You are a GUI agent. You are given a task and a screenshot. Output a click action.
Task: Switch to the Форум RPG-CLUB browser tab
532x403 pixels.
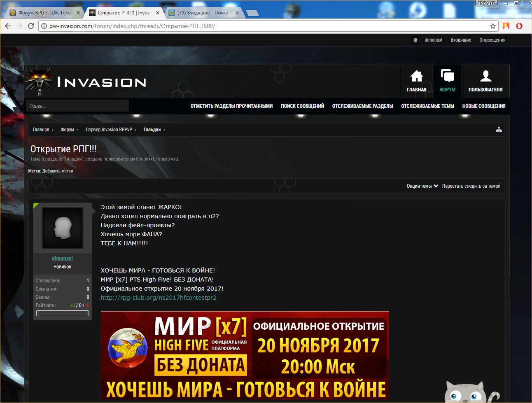tap(44, 13)
